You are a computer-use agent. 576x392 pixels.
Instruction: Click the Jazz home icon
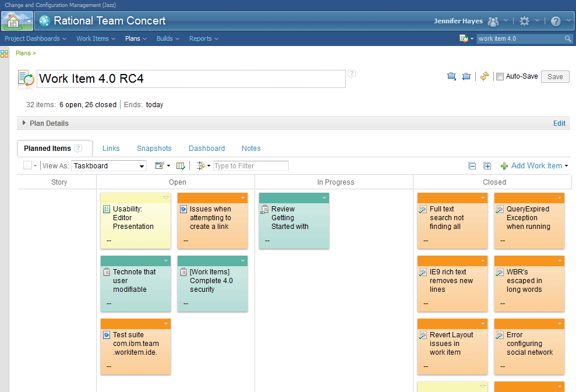point(12,21)
